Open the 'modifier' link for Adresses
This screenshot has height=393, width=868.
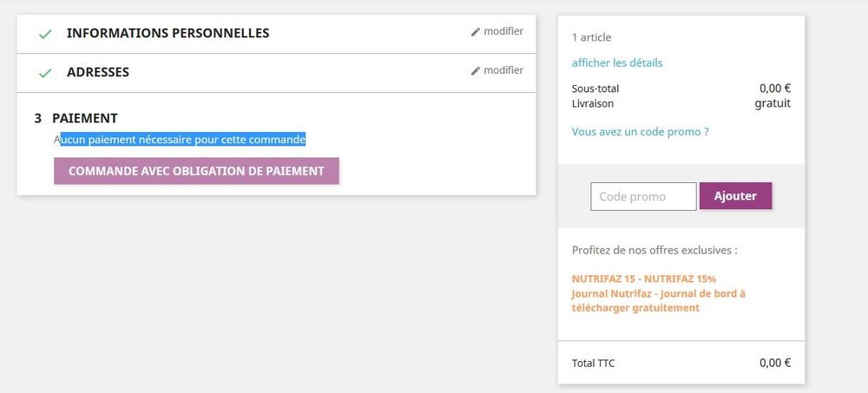coord(503,70)
